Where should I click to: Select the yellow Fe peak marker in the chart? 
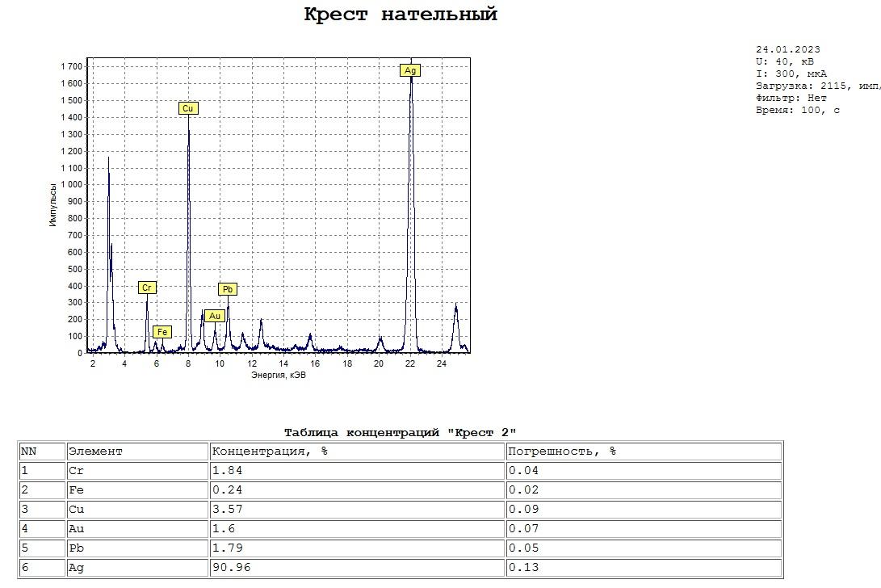click(x=162, y=332)
